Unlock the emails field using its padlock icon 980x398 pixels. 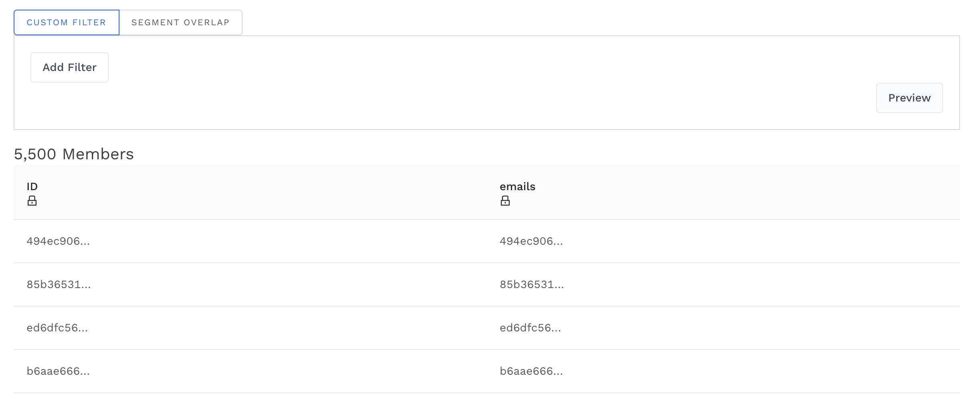coord(505,200)
